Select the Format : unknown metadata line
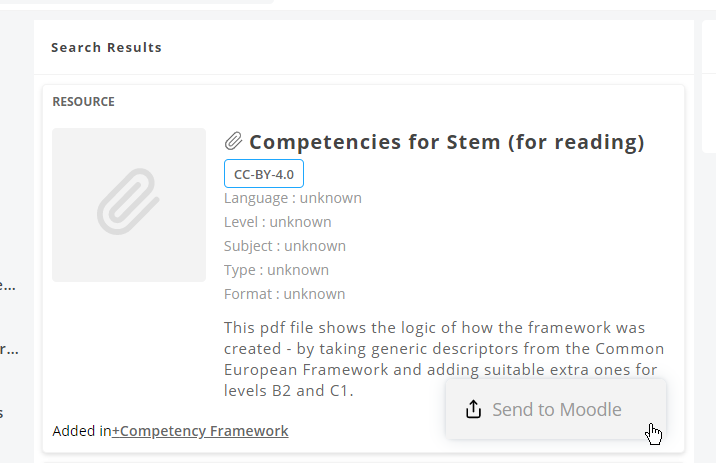Viewport: 716px width, 463px height. tap(284, 294)
